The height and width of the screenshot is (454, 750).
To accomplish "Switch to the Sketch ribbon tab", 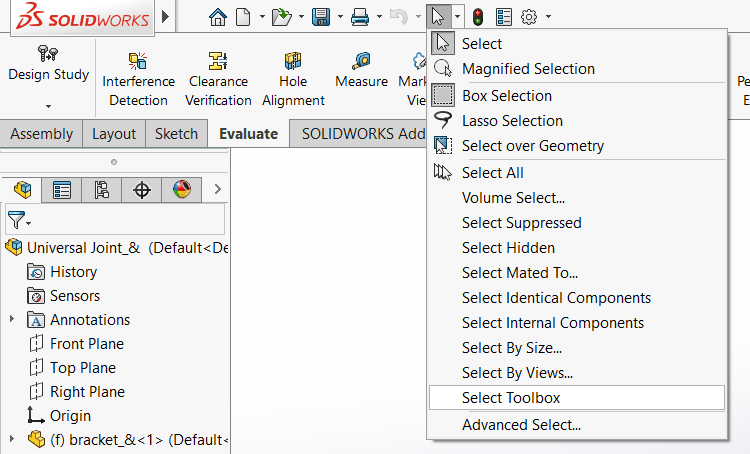I will point(176,133).
